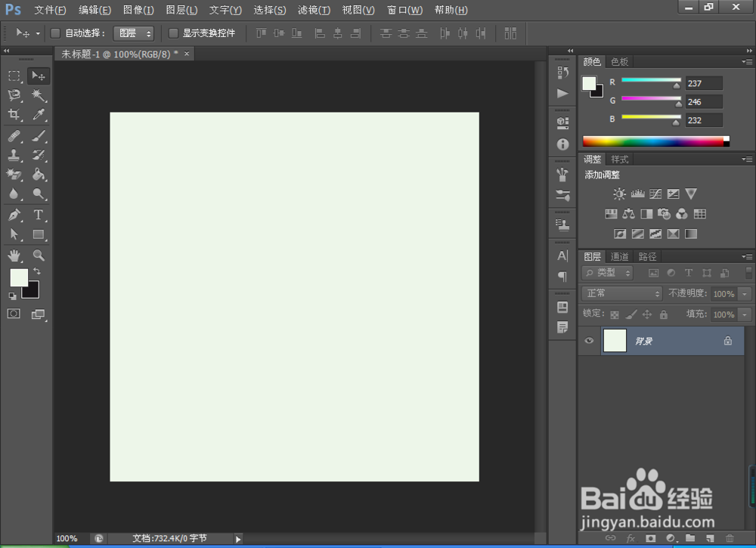Toggle lock all
Image resolution: width=756 pixels, height=548 pixels.
click(664, 314)
